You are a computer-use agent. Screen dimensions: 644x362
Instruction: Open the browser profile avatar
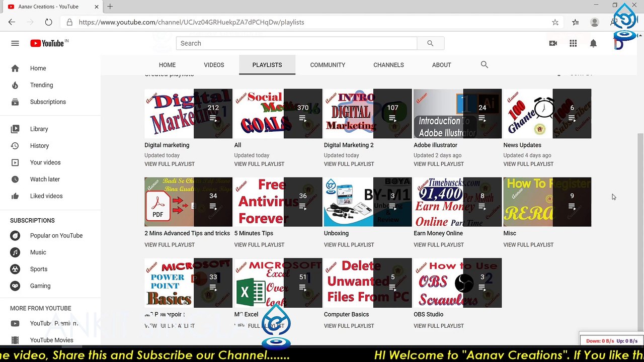click(x=595, y=22)
